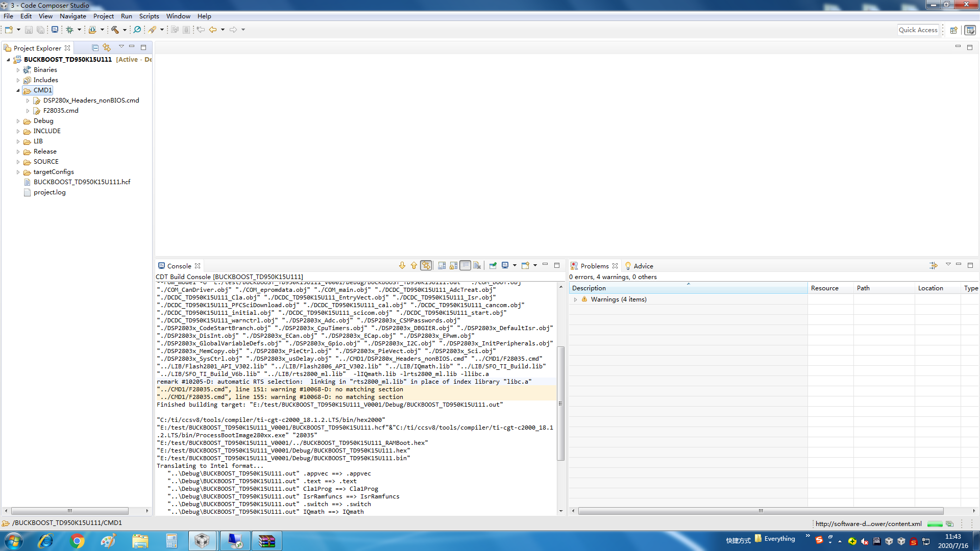
Task: Expand the SOURCE folder
Action: click(18, 162)
